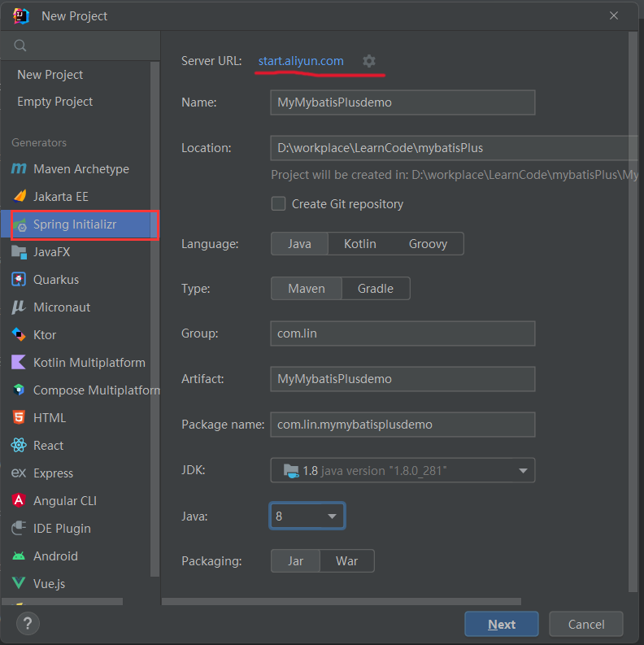Open server URL settings gear
This screenshot has width=644, height=645.
click(x=369, y=61)
